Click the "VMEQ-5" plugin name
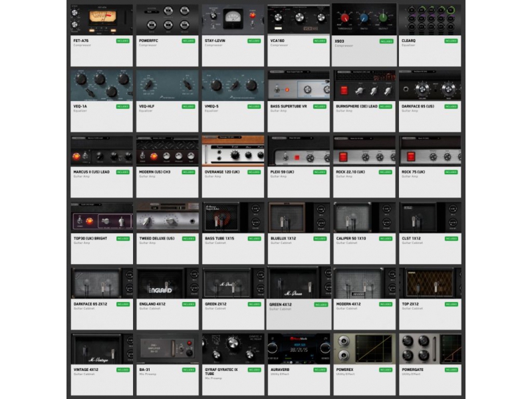Image resolution: width=532 pixels, height=399 pixels. (x=211, y=106)
